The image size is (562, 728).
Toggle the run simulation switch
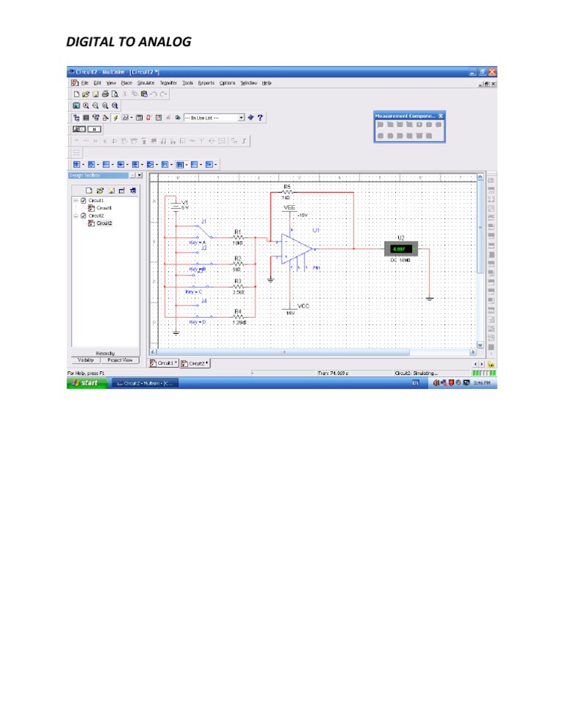coord(79,129)
